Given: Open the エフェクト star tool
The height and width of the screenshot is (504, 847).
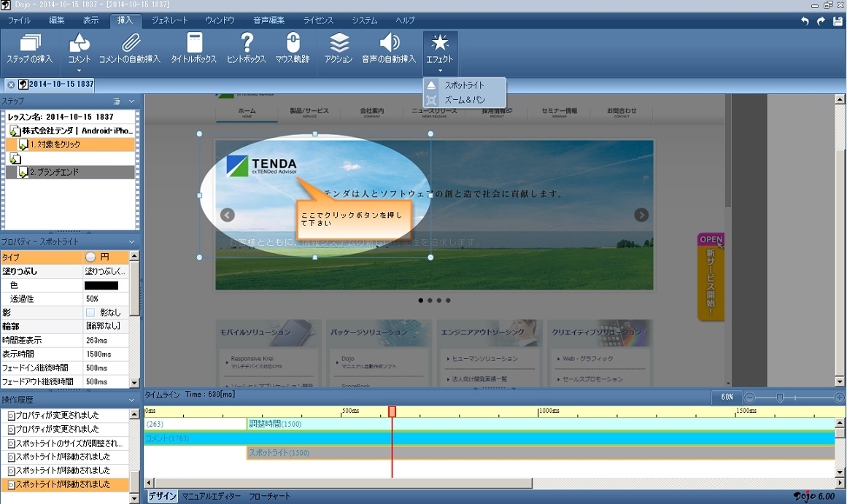Looking at the screenshot, I should 440,49.
